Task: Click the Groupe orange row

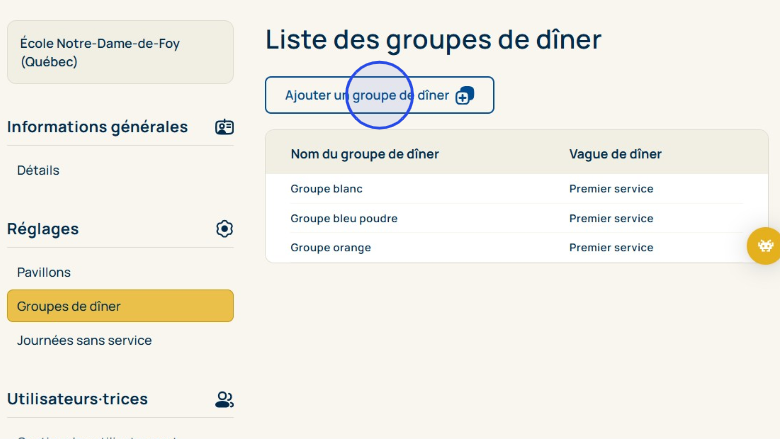Action: [x=331, y=247]
